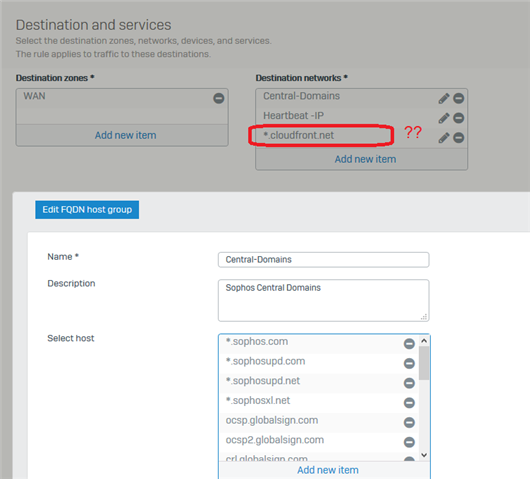Click into the Description text area

click(323, 300)
